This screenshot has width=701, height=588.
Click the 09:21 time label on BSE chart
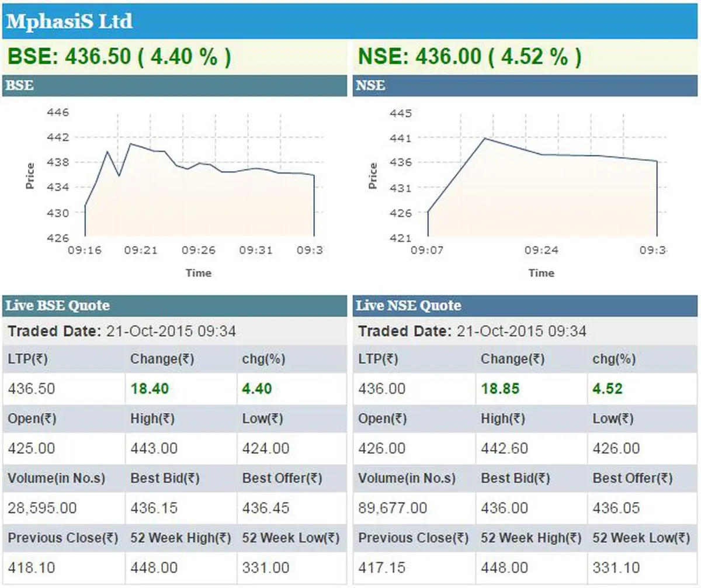(141, 251)
